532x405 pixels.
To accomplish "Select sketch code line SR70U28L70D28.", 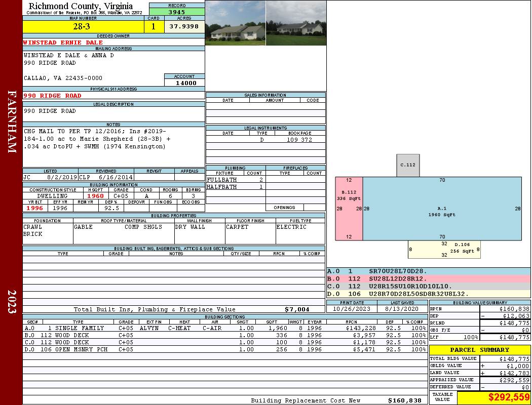I will click(x=429, y=271).
